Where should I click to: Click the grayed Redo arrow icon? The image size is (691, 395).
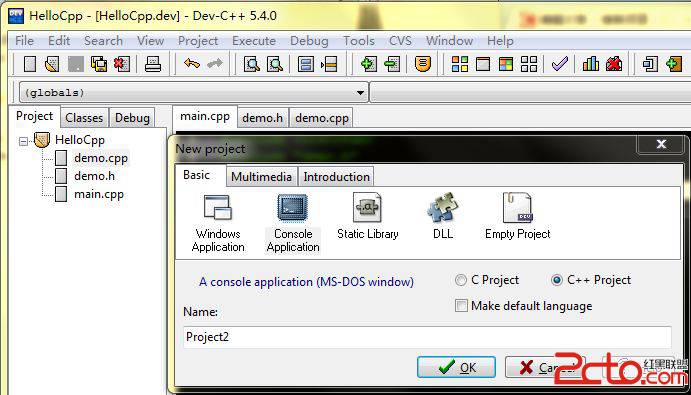[215, 64]
